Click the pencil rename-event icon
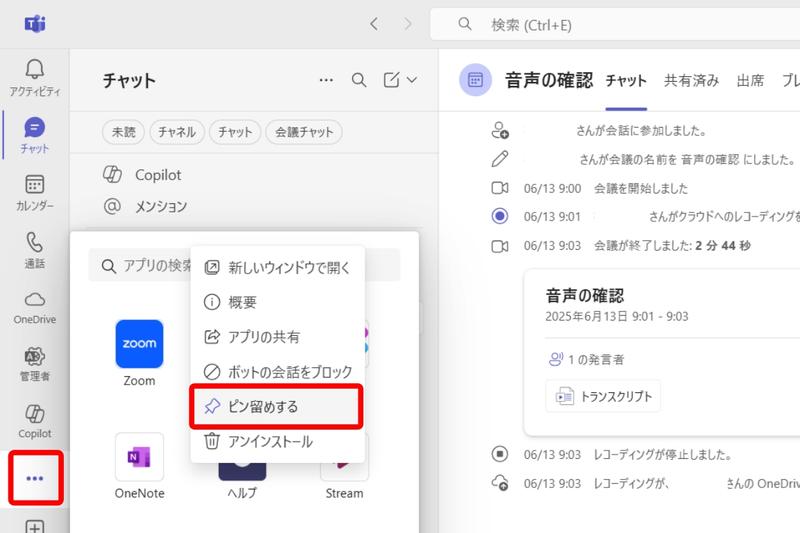800x533 pixels. coord(500,159)
